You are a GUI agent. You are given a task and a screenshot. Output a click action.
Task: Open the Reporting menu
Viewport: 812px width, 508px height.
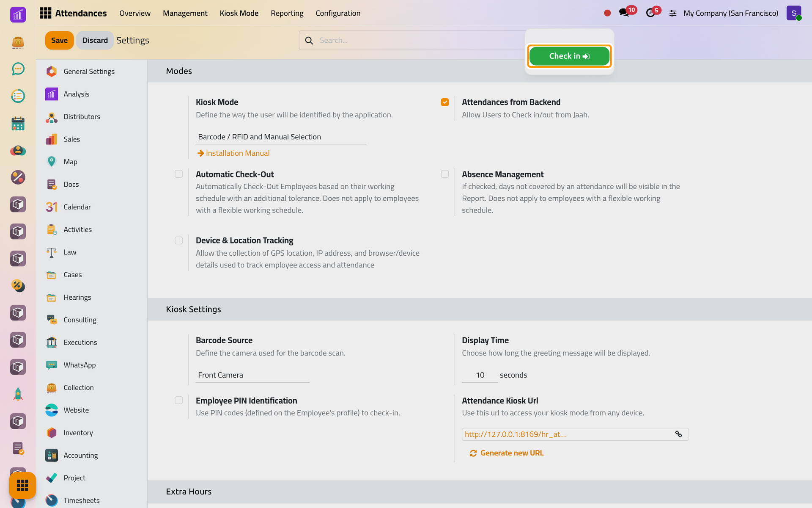[287, 13]
